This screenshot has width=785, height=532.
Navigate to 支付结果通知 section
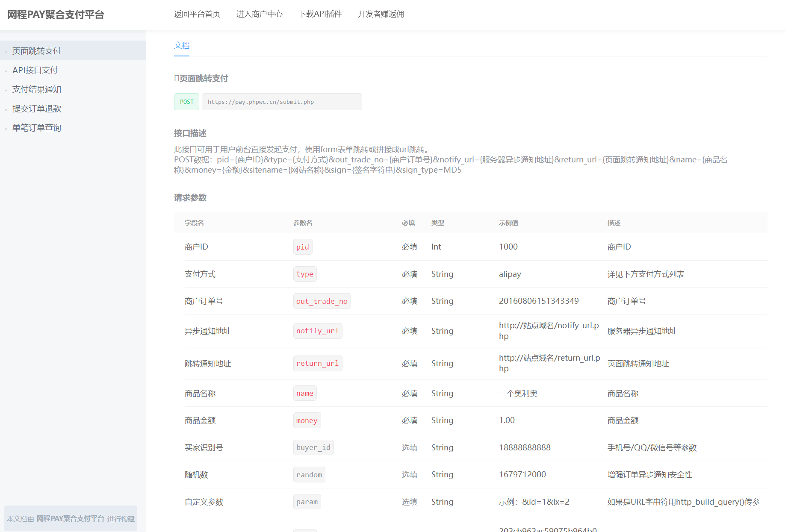tap(37, 89)
